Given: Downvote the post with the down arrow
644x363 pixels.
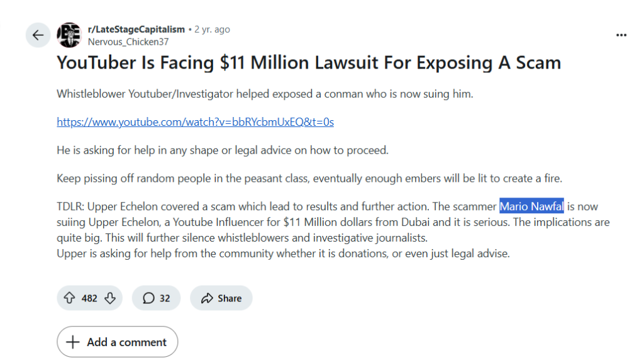Looking at the screenshot, I should pos(110,298).
